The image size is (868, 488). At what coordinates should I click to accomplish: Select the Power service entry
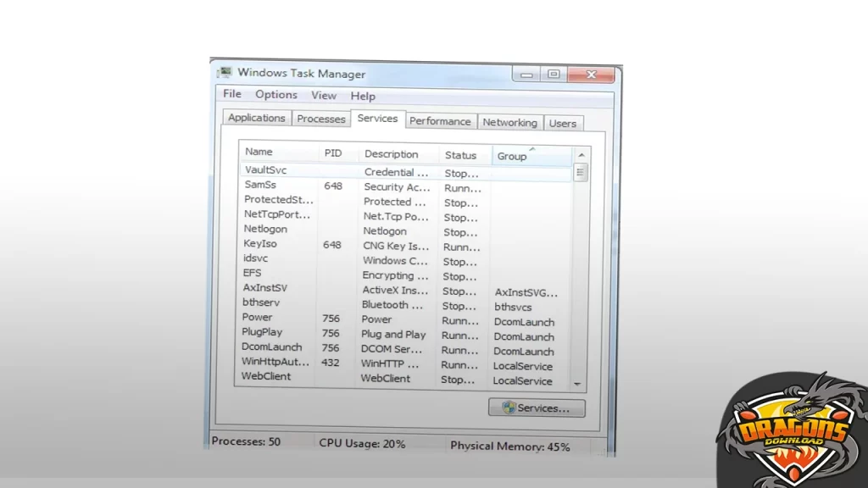pos(264,319)
